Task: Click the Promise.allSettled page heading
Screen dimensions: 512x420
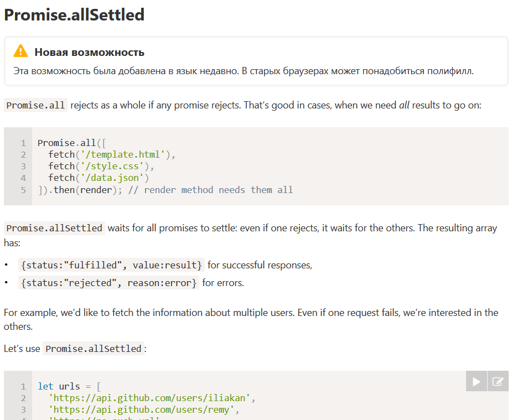Action: 74,15
